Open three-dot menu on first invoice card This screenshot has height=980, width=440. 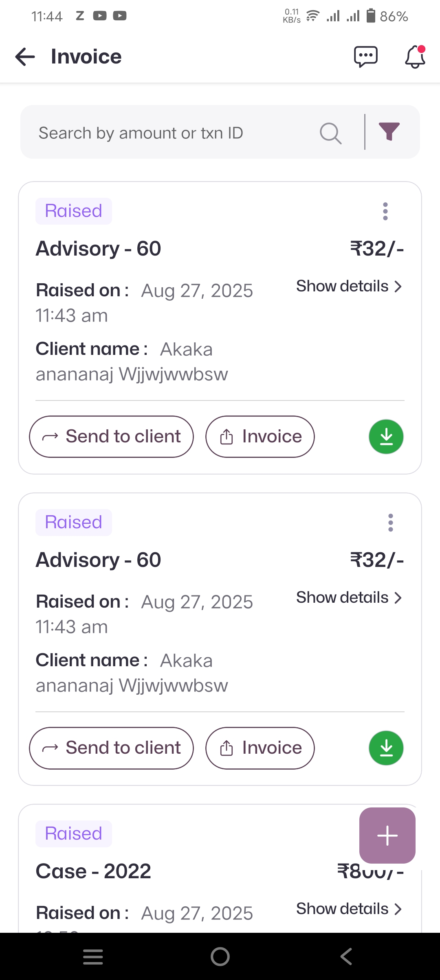385,211
